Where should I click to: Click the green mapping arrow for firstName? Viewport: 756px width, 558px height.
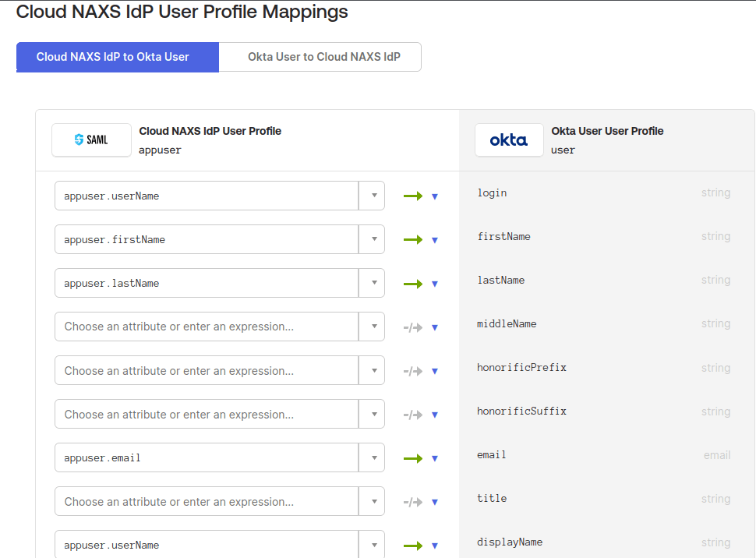413,240
